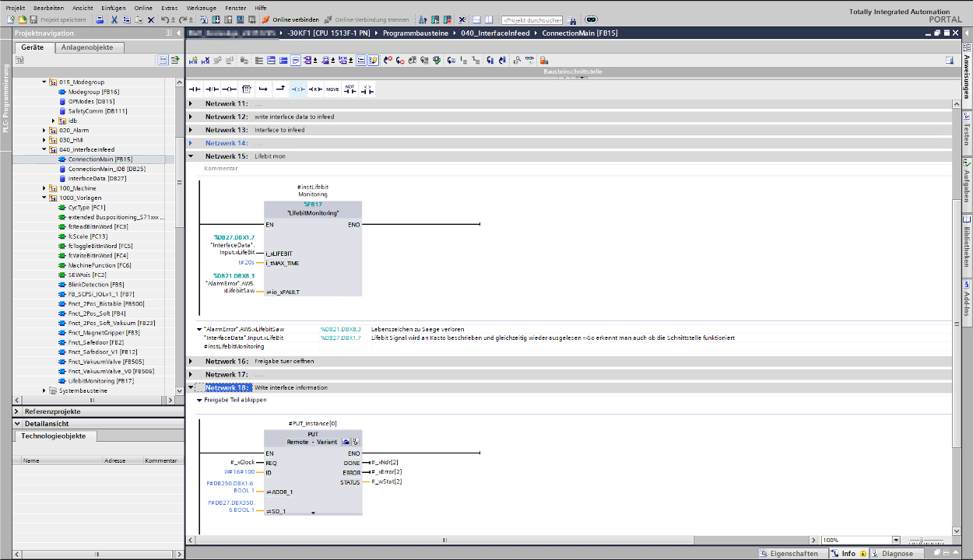Insert a normally closed contact
Image resolution: width=973 pixels, height=560 pixels.
(212, 89)
